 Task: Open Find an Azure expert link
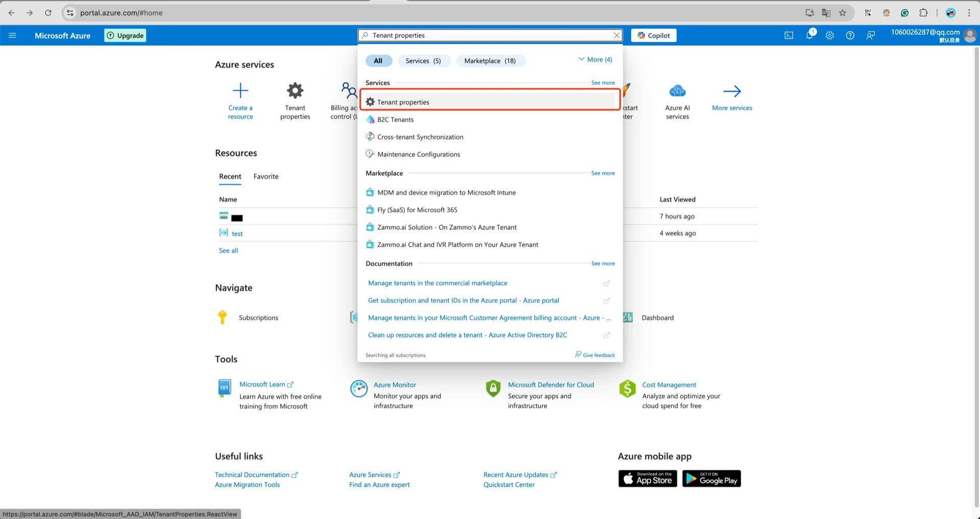[x=379, y=485]
